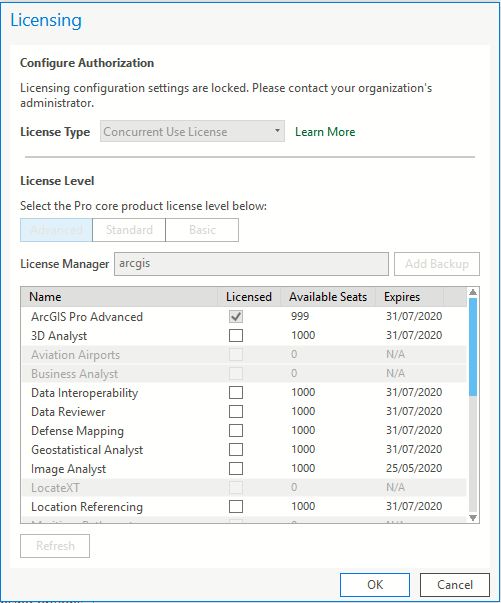Click the Add Backup button
Image resolution: width=501 pixels, height=603 pixels.
[x=437, y=264]
